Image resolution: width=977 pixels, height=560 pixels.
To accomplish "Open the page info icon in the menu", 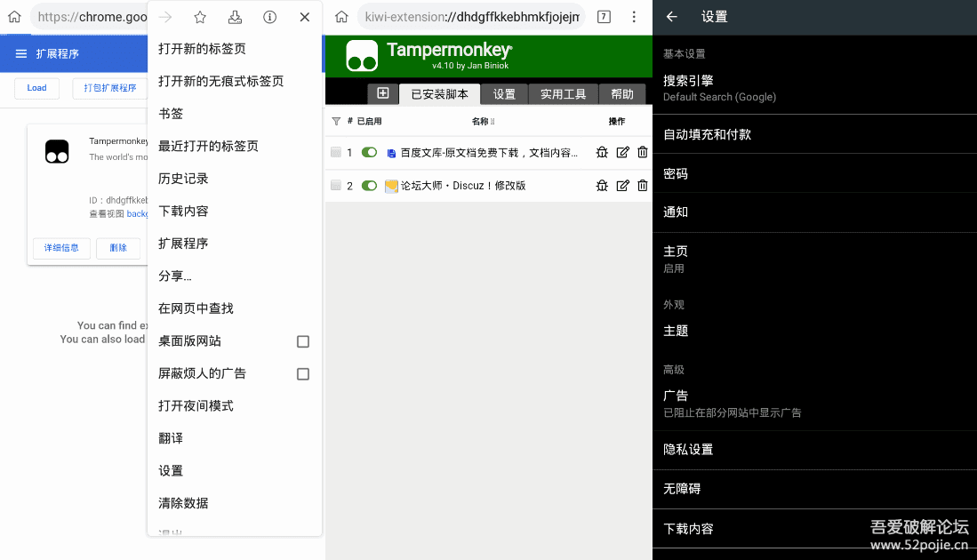I will [269, 18].
